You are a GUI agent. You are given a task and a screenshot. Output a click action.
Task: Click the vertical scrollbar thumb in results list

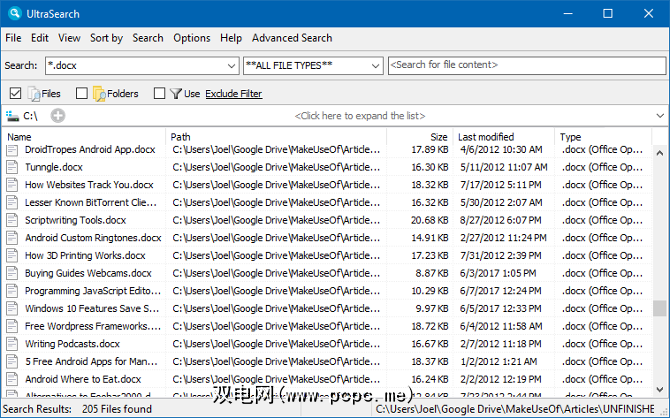[x=659, y=308]
